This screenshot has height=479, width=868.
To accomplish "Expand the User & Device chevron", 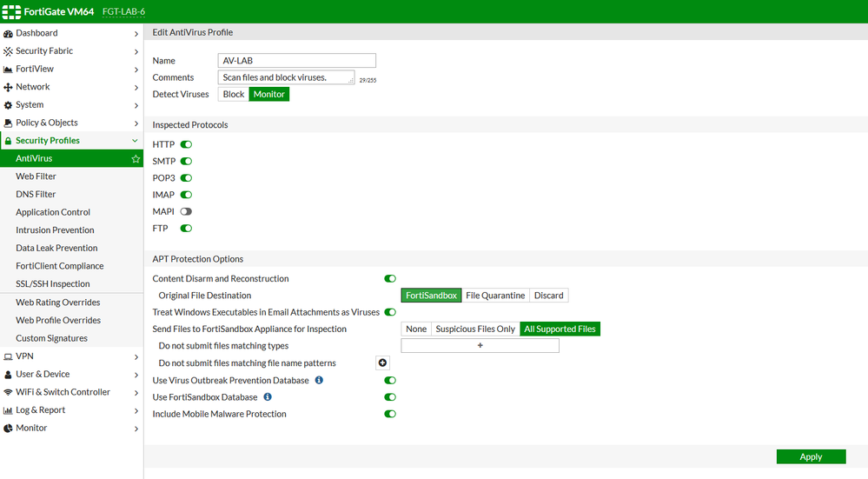I will [136, 375].
